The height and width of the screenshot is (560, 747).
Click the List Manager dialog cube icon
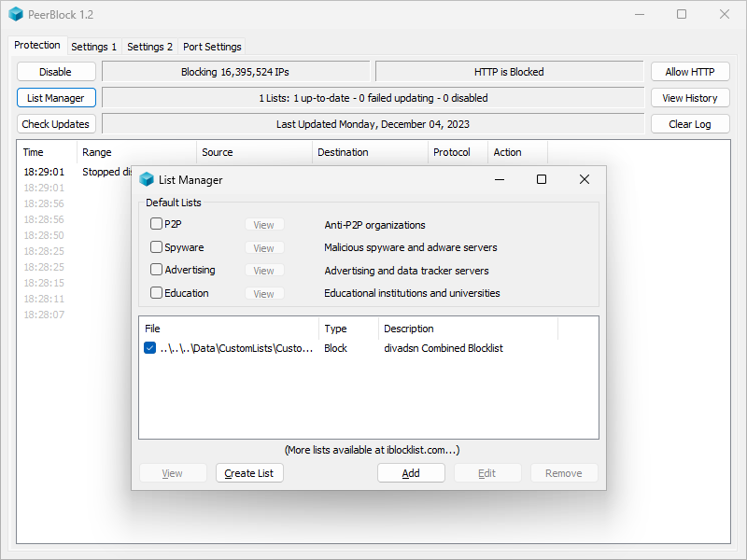pos(147,179)
